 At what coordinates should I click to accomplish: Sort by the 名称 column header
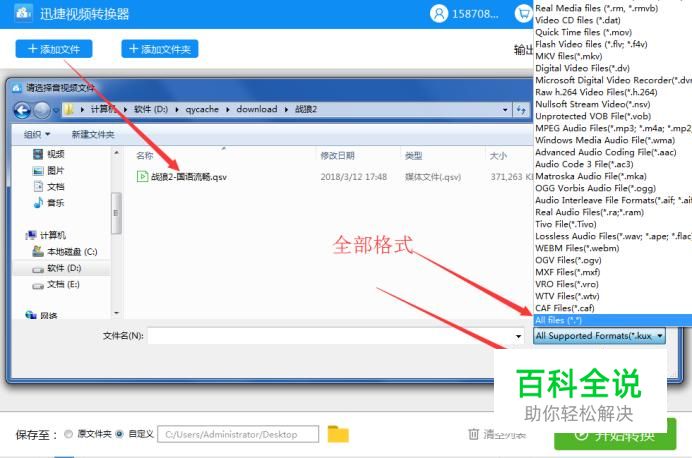pyautogui.click(x=145, y=155)
